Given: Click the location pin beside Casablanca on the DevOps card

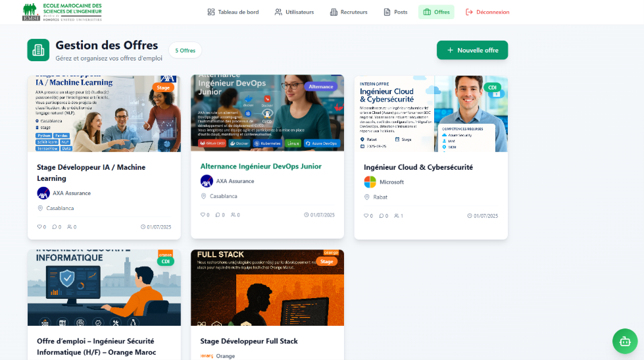Looking at the screenshot, I should [x=203, y=196].
